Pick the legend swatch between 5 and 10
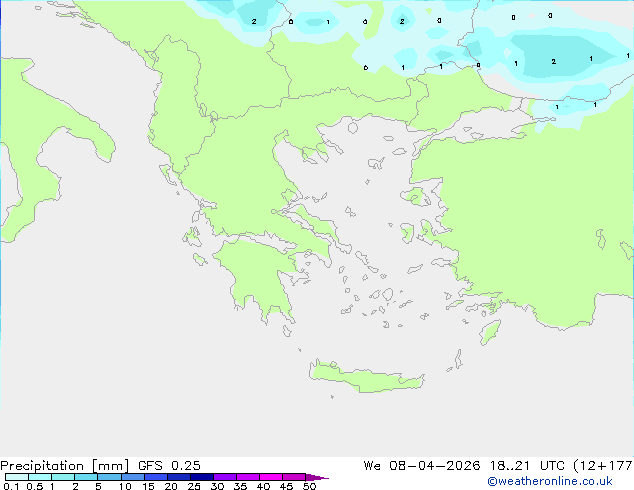The width and height of the screenshot is (634, 490). pyautogui.click(x=109, y=477)
